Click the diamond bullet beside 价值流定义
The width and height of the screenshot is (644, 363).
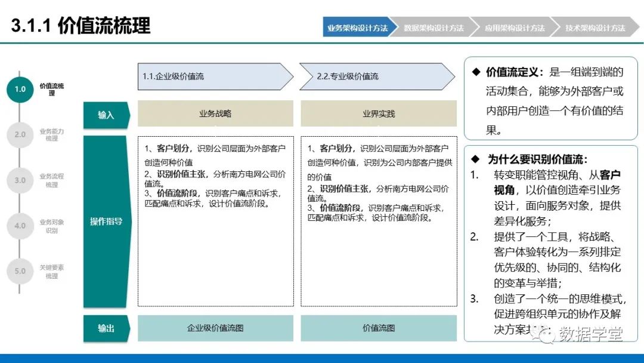(475, 72)
